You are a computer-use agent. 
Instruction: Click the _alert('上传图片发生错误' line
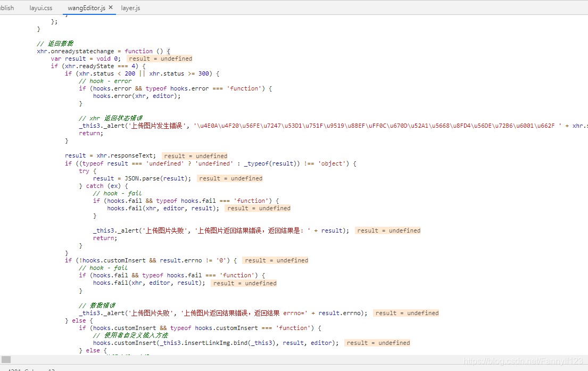[333, 126]
